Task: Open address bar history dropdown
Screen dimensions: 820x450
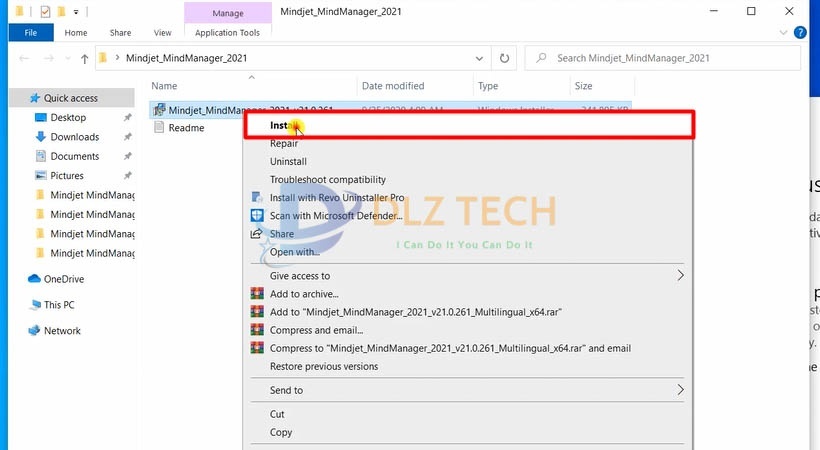Action: (479, 58)
